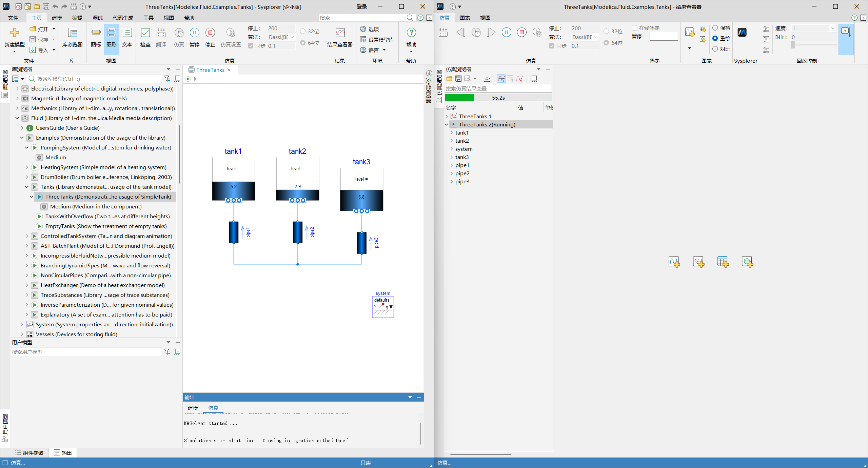
Task: Switch to 文本 text view
Action: 127,33
